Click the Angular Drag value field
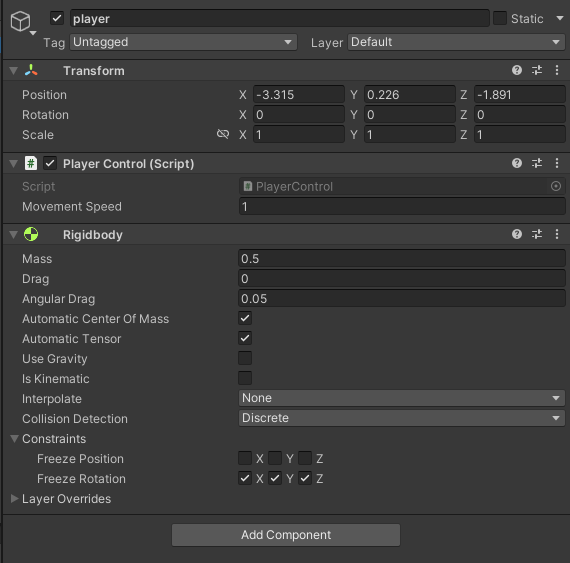This screenshot has height=563, width=570. (x=402, y=298)
